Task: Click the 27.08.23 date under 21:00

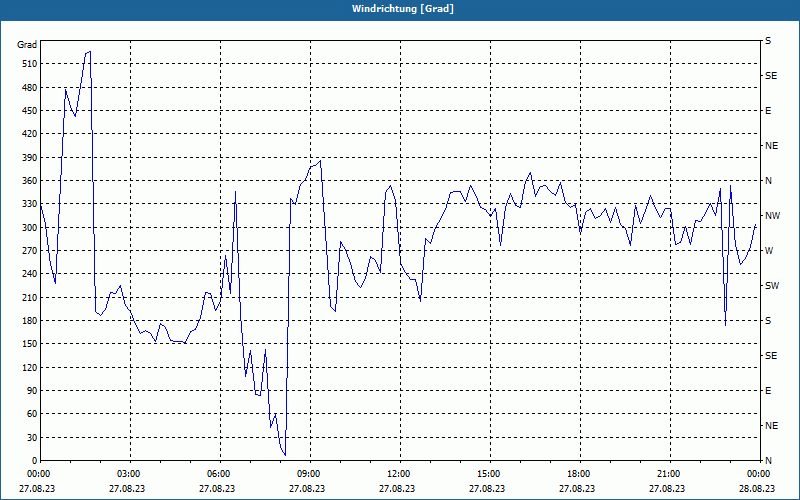Action: tap(667, 488)
